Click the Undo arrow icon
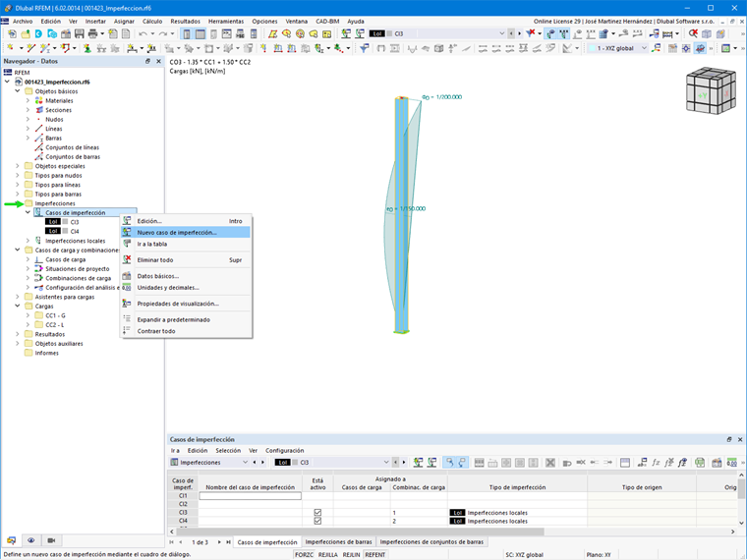The width and height of the screenshot is (747, 560). (x=143, y=33)
